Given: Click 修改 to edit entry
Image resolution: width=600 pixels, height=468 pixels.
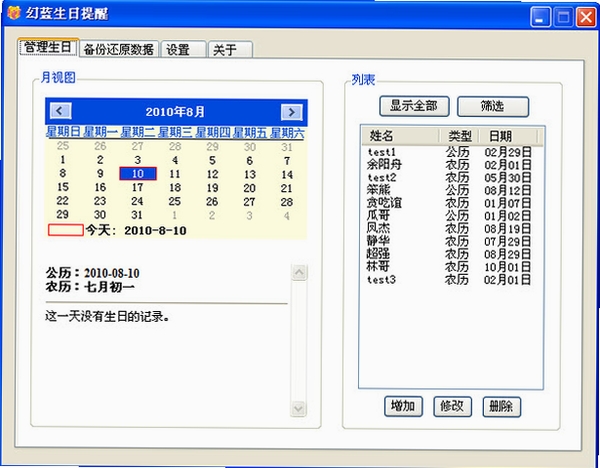Looking at the screenshot, I should [x=452, y=406].
